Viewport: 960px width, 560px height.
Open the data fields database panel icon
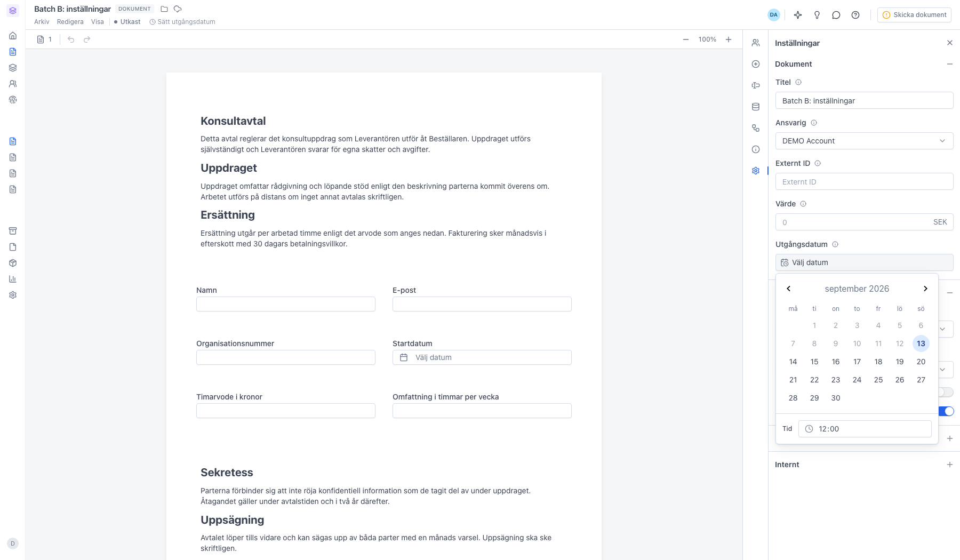(x=756, y=107)
